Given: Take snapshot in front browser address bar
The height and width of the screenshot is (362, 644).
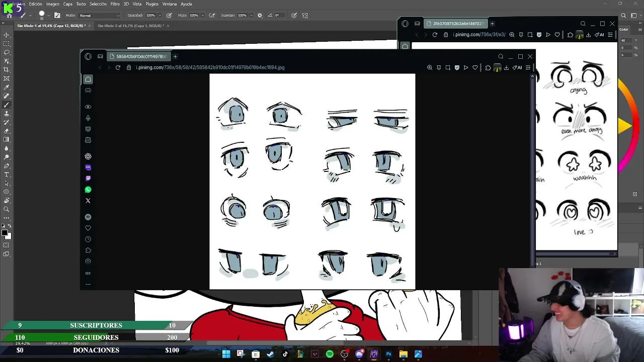Looking at the screenshot, I should [448, 67].
